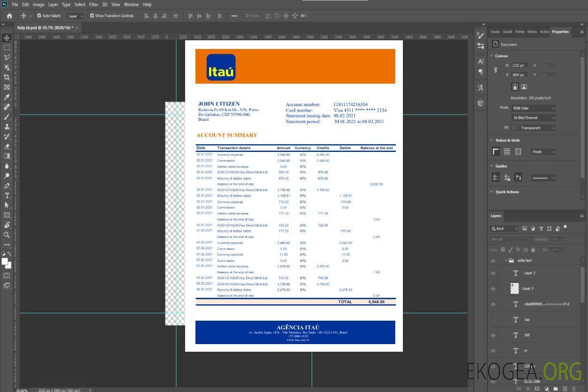Collapse the Guides section
The height and width of the screenshot is (392, 588).
coord(492,166)
